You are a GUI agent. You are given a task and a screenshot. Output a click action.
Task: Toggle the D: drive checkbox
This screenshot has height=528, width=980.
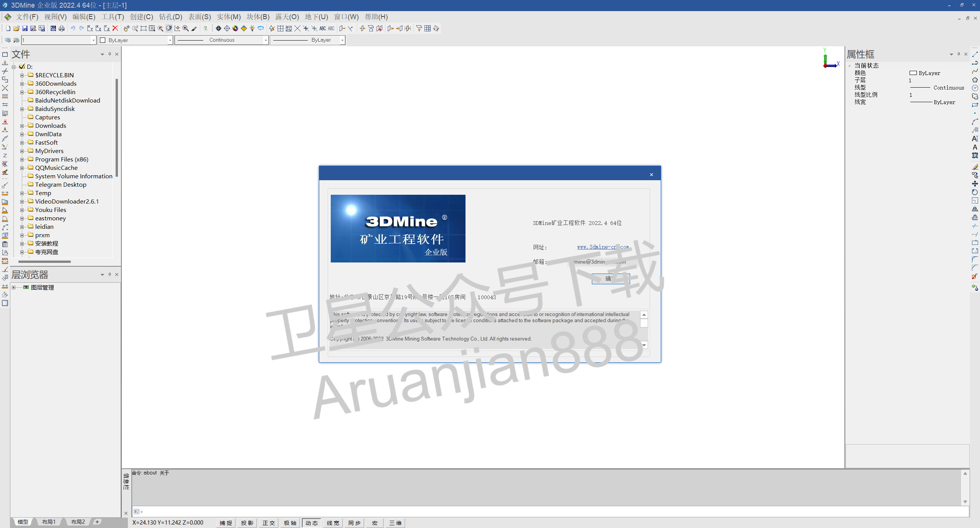point(22,67)
